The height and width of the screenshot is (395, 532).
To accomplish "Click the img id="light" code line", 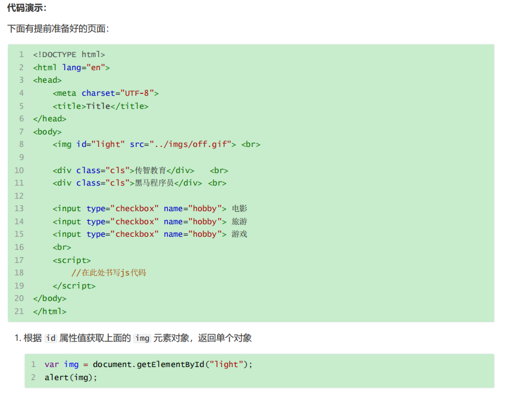I will tap(157, 145).
